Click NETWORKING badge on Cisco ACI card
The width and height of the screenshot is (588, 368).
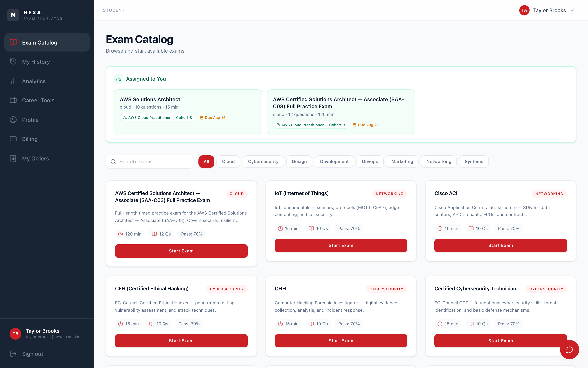pyautogui.click(x=549, y=194)
